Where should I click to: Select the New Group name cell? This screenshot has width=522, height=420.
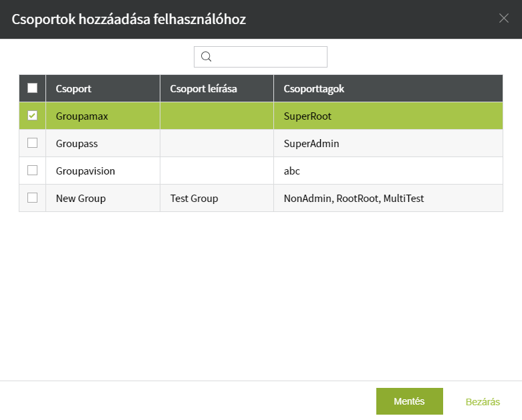click(x=103, y=198)
